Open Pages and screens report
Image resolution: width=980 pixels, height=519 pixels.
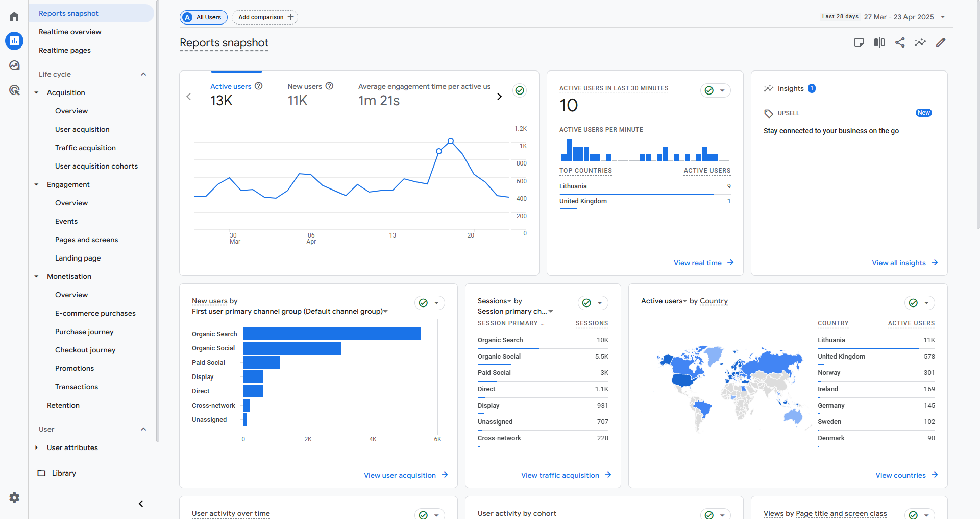[x=86, y=240]
